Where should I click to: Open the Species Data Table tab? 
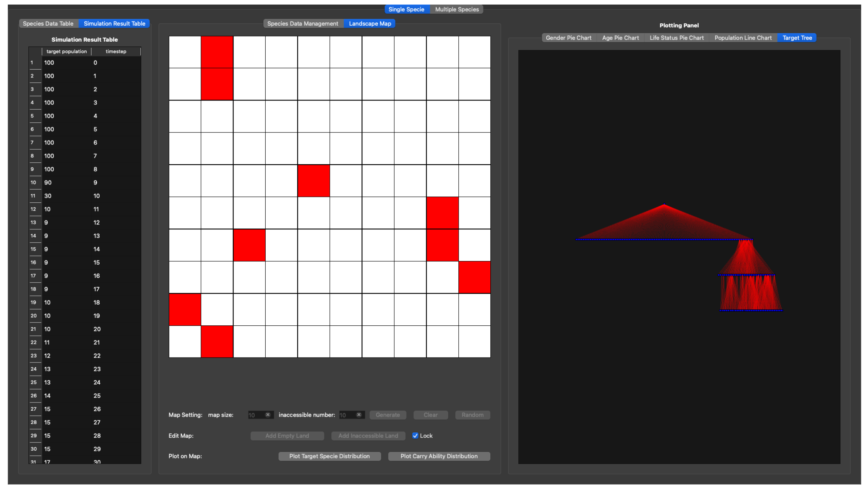[x=48, y=23]
